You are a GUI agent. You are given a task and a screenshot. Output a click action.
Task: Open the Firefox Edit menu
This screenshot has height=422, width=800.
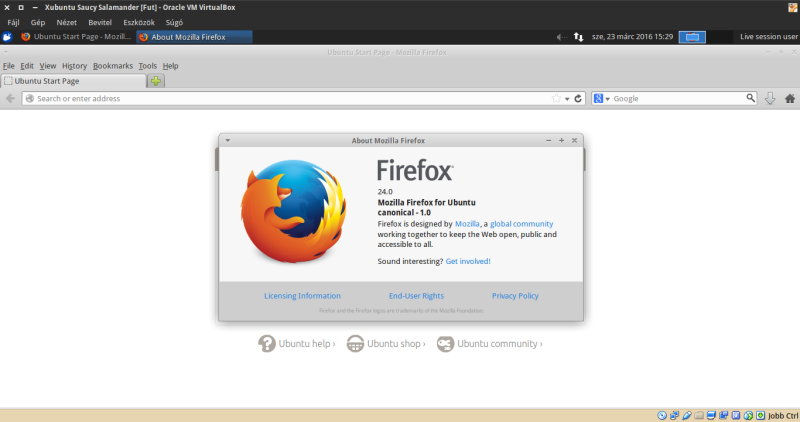27,66
